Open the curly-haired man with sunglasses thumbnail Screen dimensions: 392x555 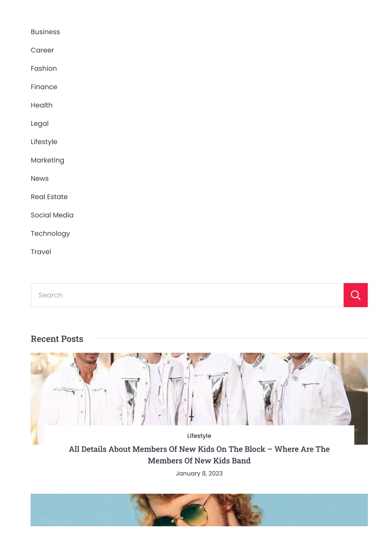click(199, 510)
